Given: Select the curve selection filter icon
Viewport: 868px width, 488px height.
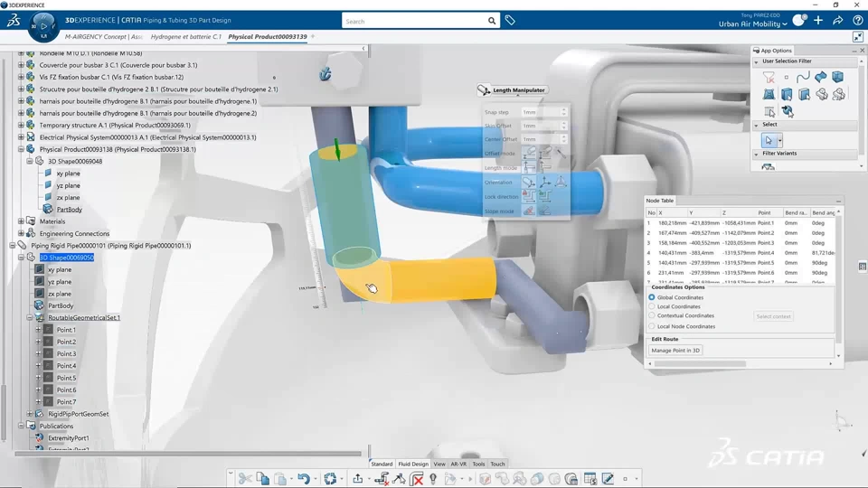Looking at the screenshot, I should (803, 77).
